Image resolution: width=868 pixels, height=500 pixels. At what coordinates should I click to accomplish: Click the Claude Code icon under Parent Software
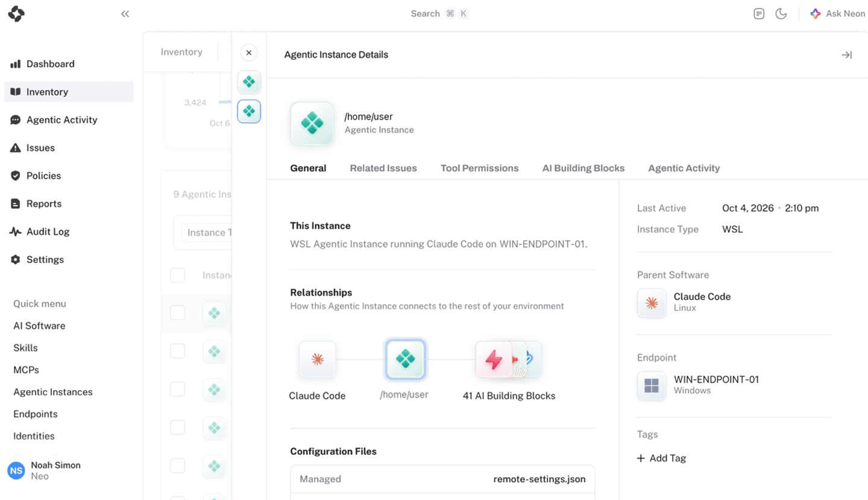coord(652,303)
